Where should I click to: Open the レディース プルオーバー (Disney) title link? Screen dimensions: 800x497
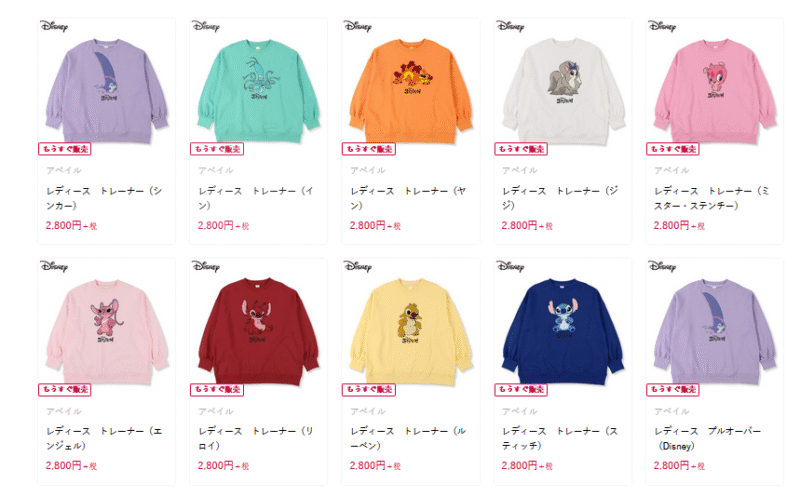pyautogui.click(x=708, y=438)
